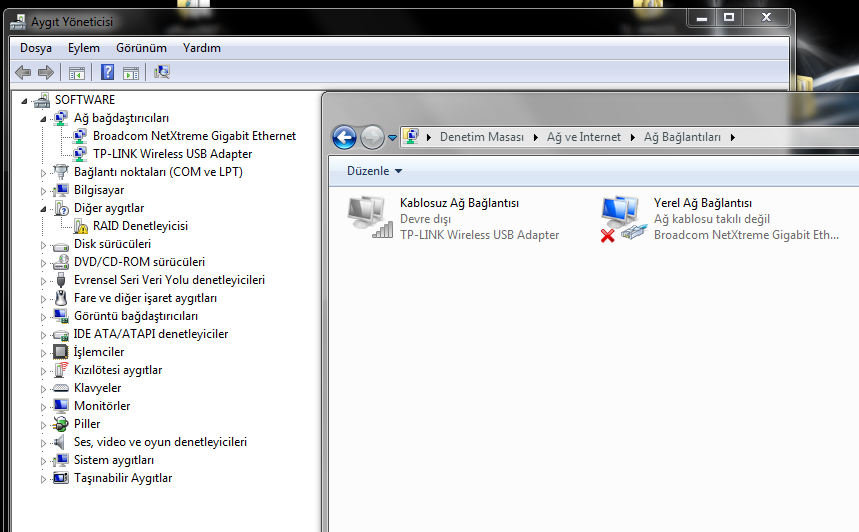Image resolution: width=859 pixels, height=532 pixels.
Task: Open the Düzenle dropdown menu
Action: 374,171
